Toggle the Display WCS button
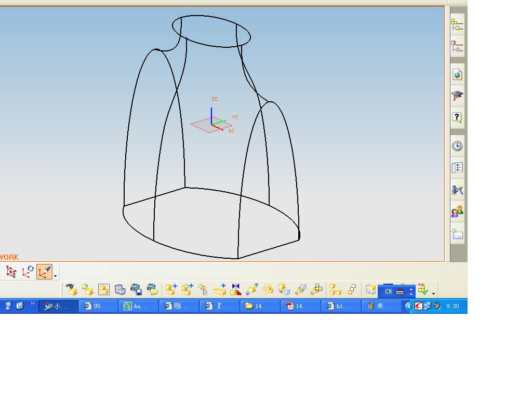Image resolution: width=532 pixels, height=399 pixels. point(45,272)
